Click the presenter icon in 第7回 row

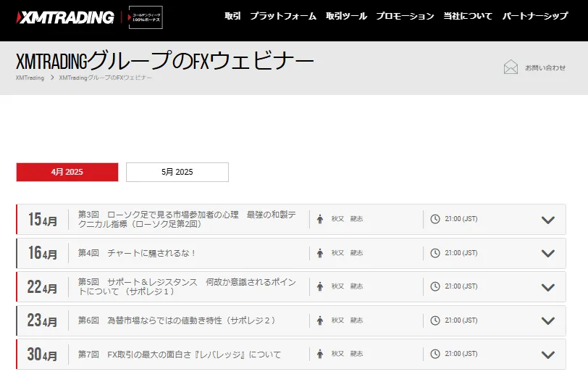(x=320, y=354)
